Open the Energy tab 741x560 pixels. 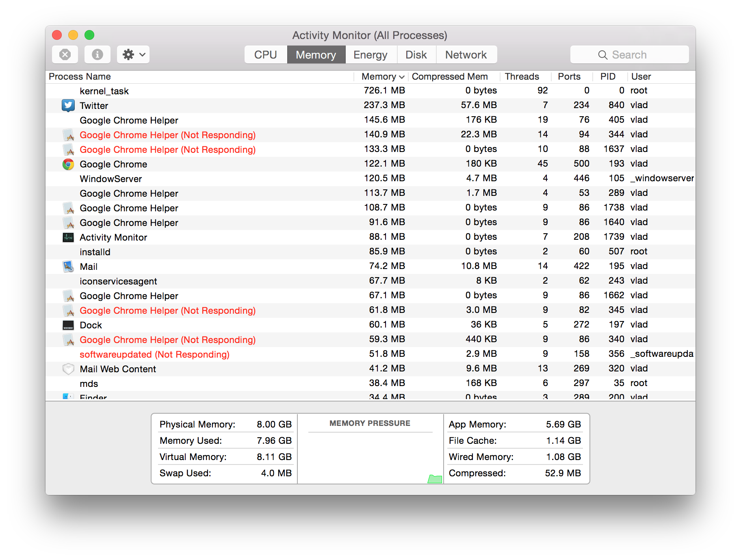click(x=370, y=54)
